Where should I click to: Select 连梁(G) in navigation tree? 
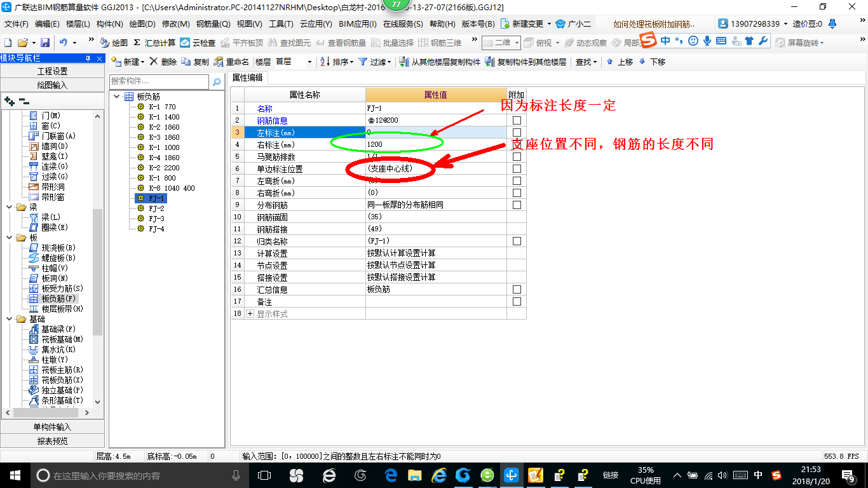(x=49, y=166)
